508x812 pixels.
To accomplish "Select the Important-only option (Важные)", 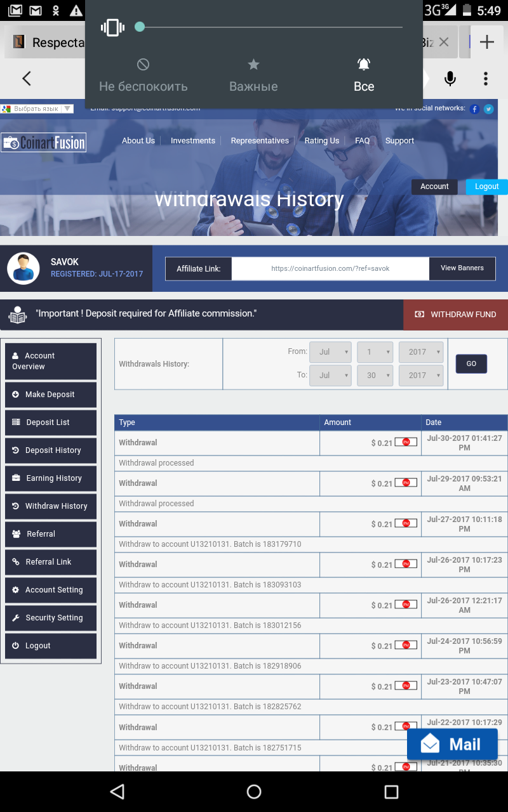I will point(253,75).
